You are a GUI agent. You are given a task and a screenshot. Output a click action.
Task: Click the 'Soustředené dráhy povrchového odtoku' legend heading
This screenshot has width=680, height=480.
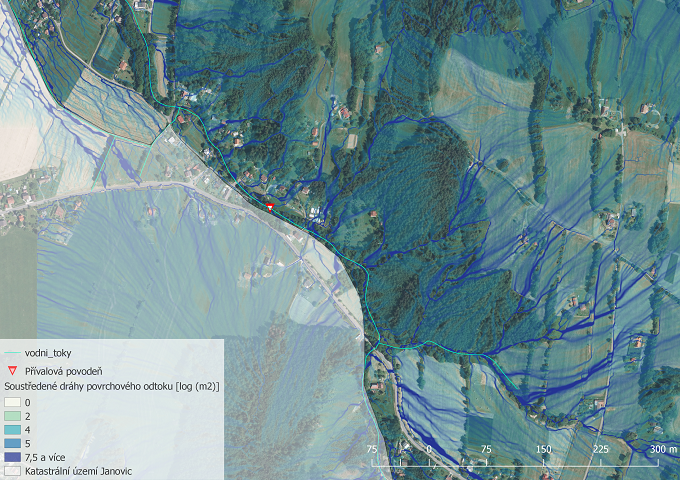(111, 386)
